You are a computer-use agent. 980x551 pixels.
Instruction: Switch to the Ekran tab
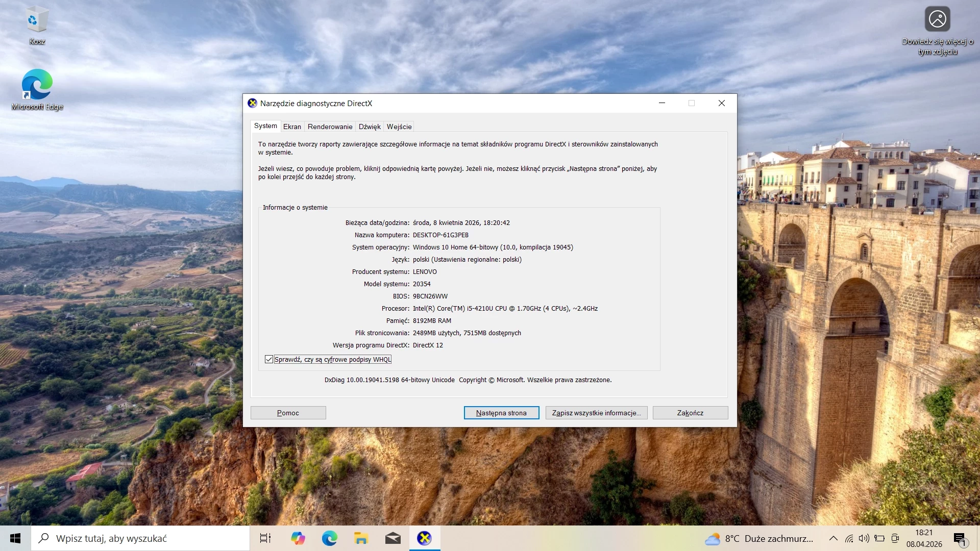[x=292, y=127]
